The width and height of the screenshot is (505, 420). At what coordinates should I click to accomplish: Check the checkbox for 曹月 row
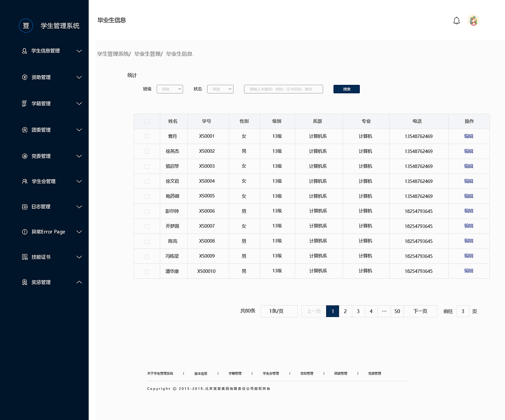(x=147, y=136)
